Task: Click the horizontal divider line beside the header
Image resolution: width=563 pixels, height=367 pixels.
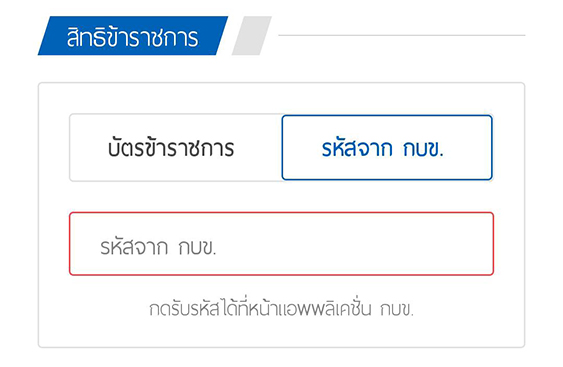Action: tap(402, 35)
